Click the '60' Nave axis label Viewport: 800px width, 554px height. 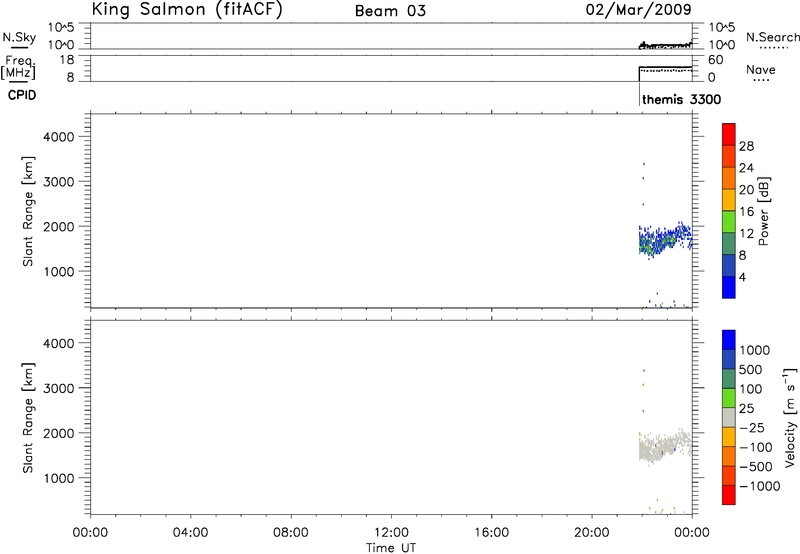(715, 60)
